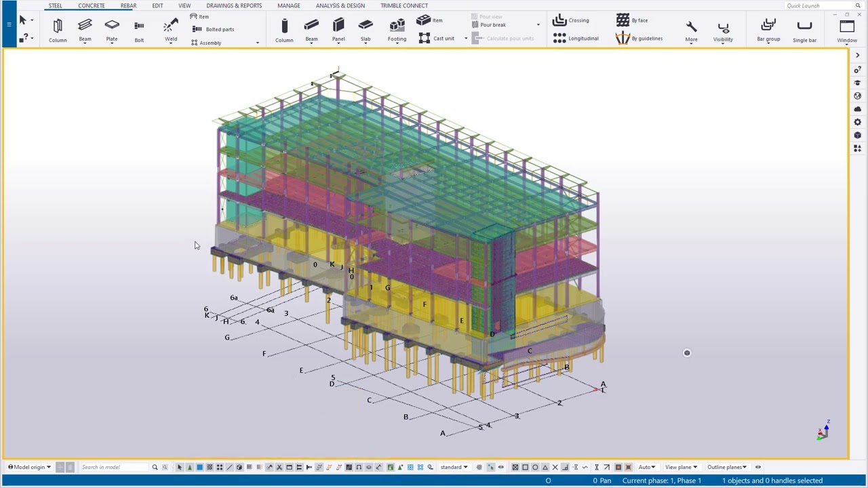Screen dimensions: 868x488
Task: Open the EDIT ribbon tab
Action: pyautogui.click(x=157, y=5)
